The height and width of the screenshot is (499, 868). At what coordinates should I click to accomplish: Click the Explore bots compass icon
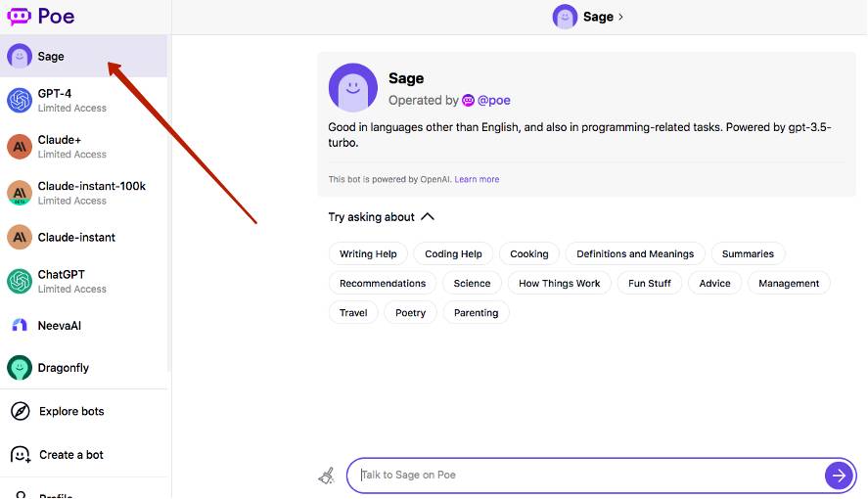[21, 411]
